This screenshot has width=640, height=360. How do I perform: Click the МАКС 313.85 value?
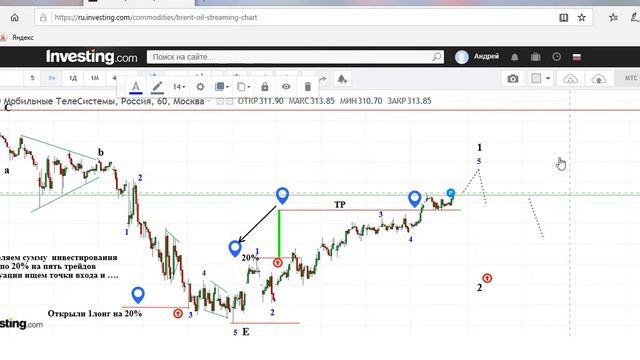pos(311,101)
